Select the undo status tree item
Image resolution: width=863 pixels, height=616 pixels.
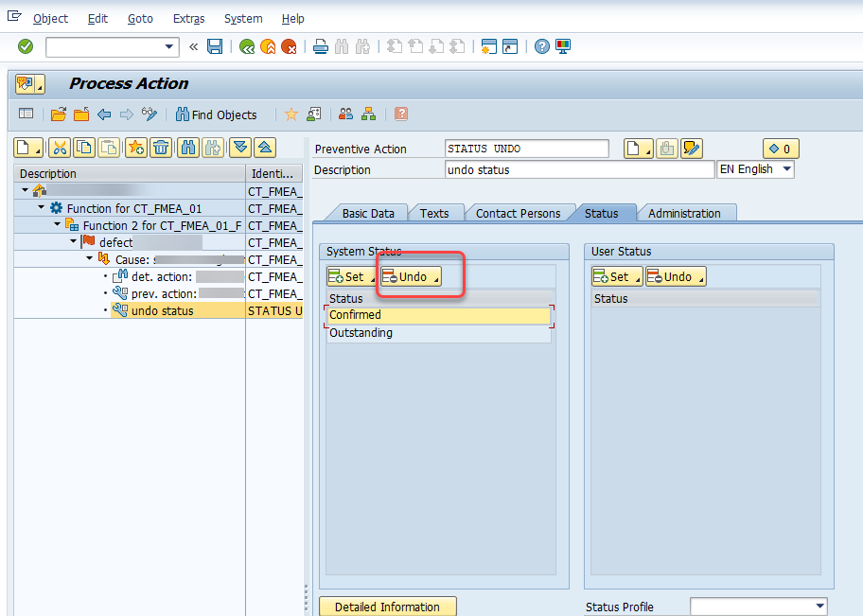[163, 311]
